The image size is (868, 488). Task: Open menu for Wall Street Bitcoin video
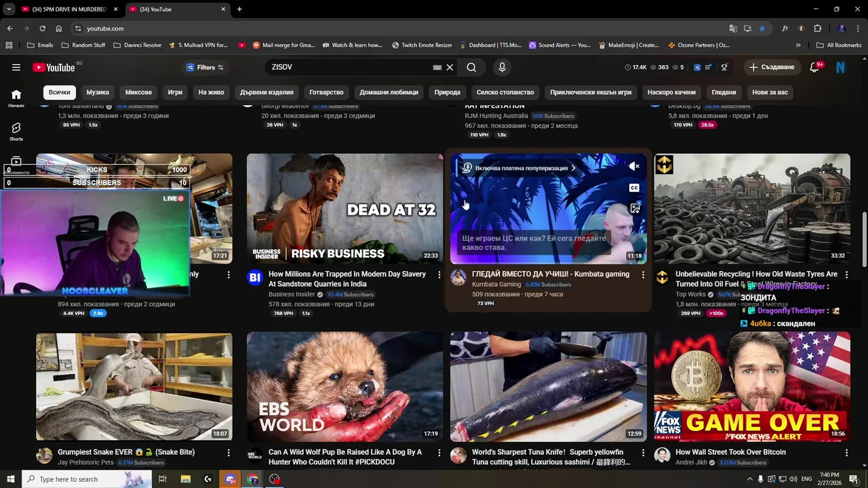tap(846, 452)
